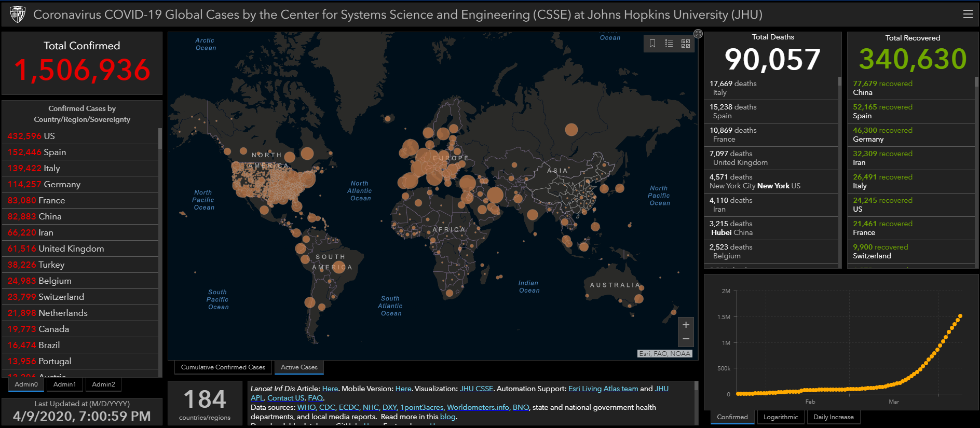Viewport: 980px width, 428px height.
Task: Follow the JHU CSSE link
Action: click(x=477, y=389)
